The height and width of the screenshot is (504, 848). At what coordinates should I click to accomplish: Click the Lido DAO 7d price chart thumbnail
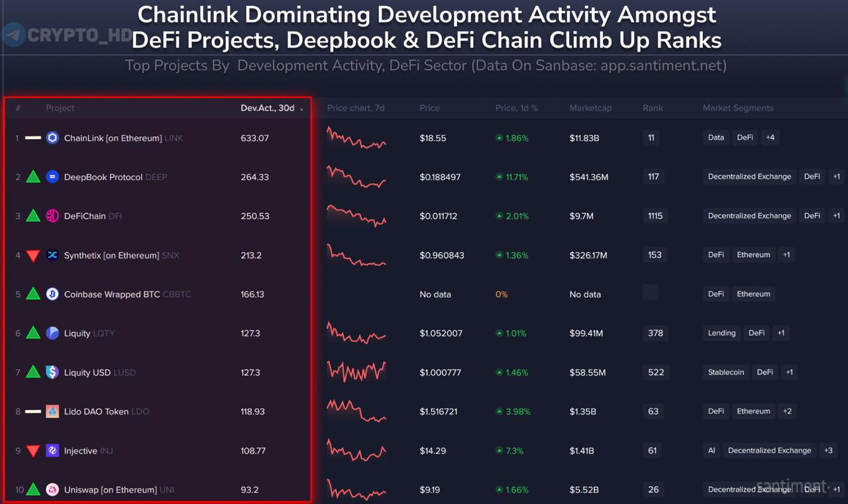click(x=356, y=411)
